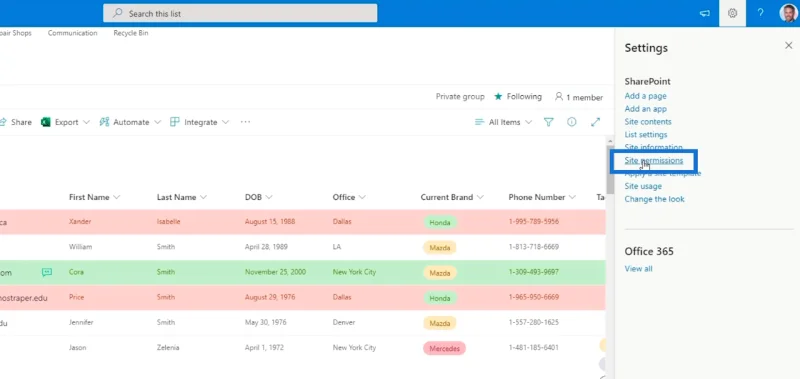The width and height of the screenshot is (800, 379).
Task: Click the Integrate icon
Action: tap(175, 122)
